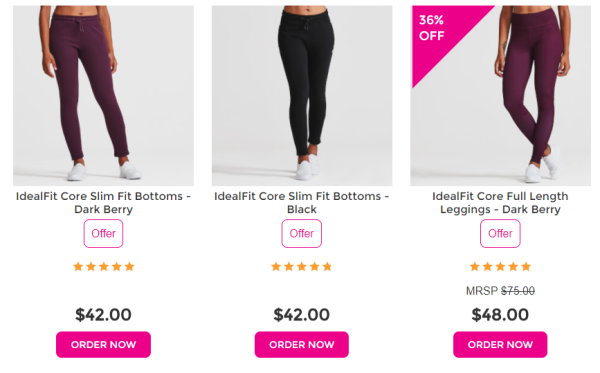Order the Dark Berry Slim Fit Bottoms now

[103, 345]
